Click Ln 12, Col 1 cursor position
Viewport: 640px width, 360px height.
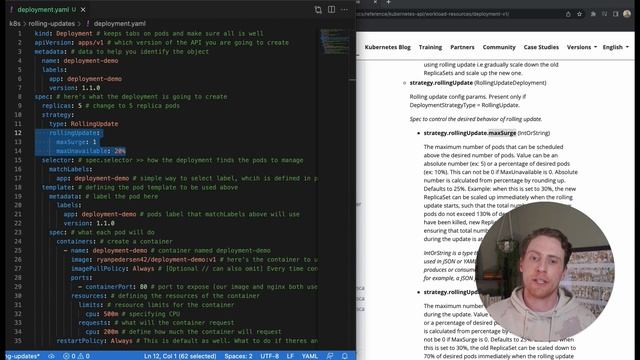point(180,356)
